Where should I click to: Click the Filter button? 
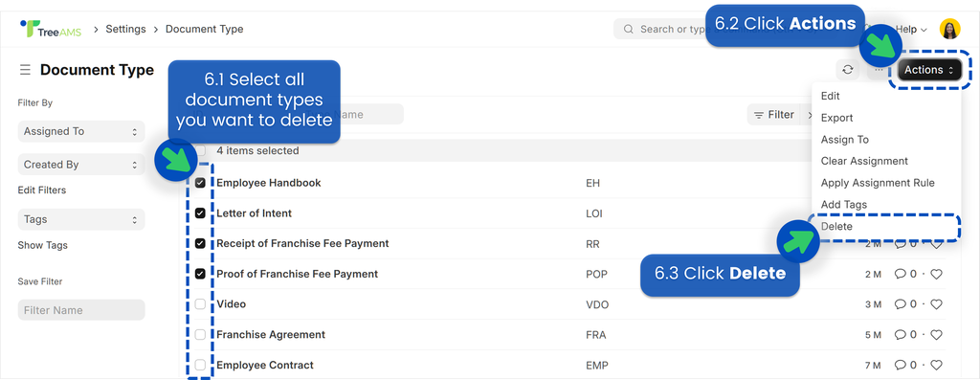click(x=773, y=115)
